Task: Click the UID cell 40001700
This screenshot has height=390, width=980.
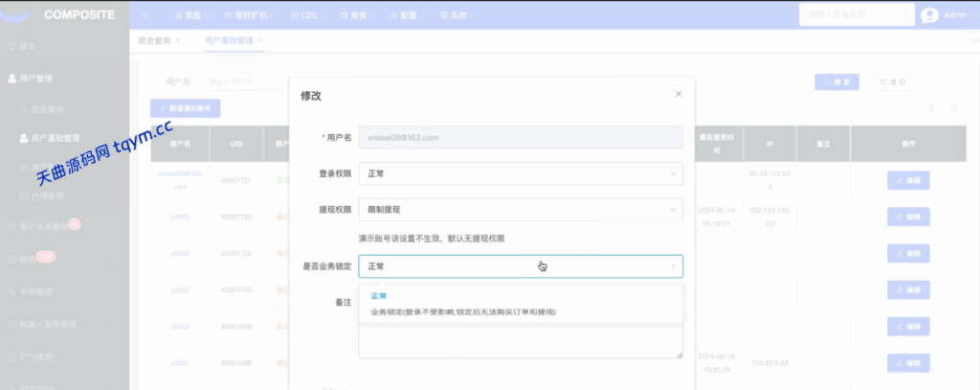Action: click(236, 289)
